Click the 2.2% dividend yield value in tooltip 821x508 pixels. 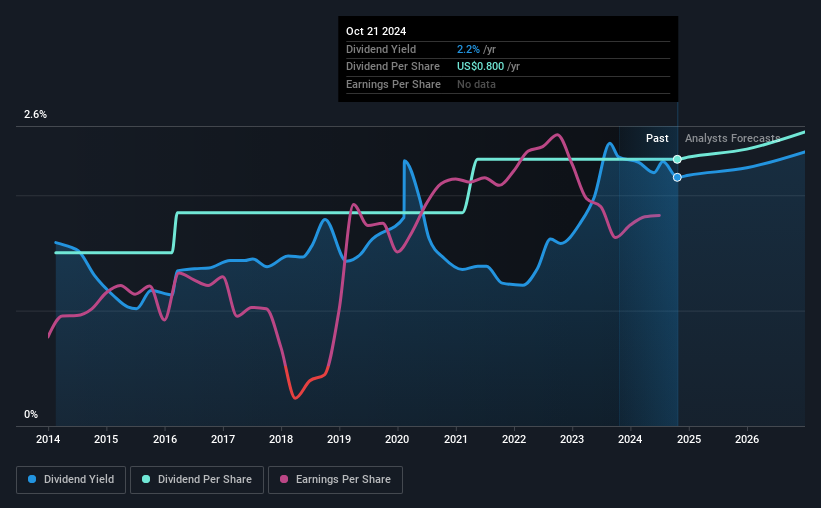click(x=468, y=49)
